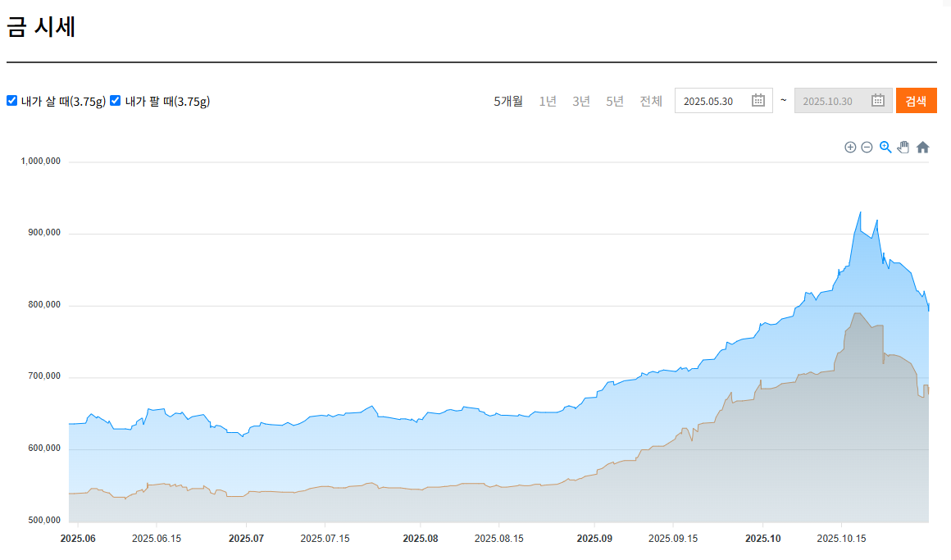Viewport: 951px width, 560px height.
Task: Reset chart zoom with home icon
Action: 922,148
